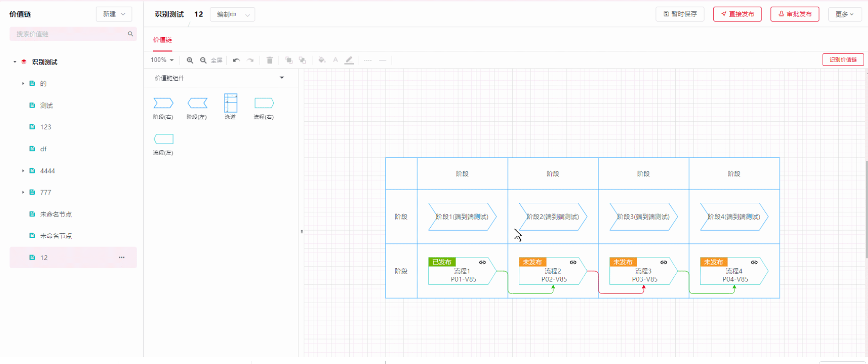Click the 未发布 badge on 流程2
Image resolution: width=868 pixels, height=364 pixels.
point(532,262)
